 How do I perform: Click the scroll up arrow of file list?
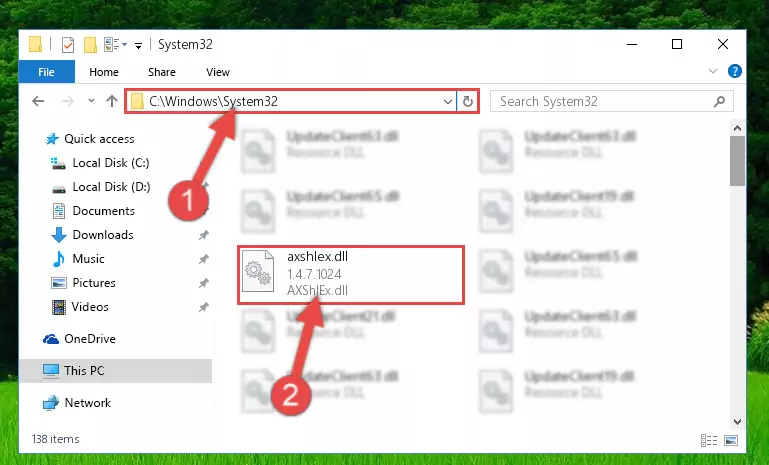click(x=737, y=129)
